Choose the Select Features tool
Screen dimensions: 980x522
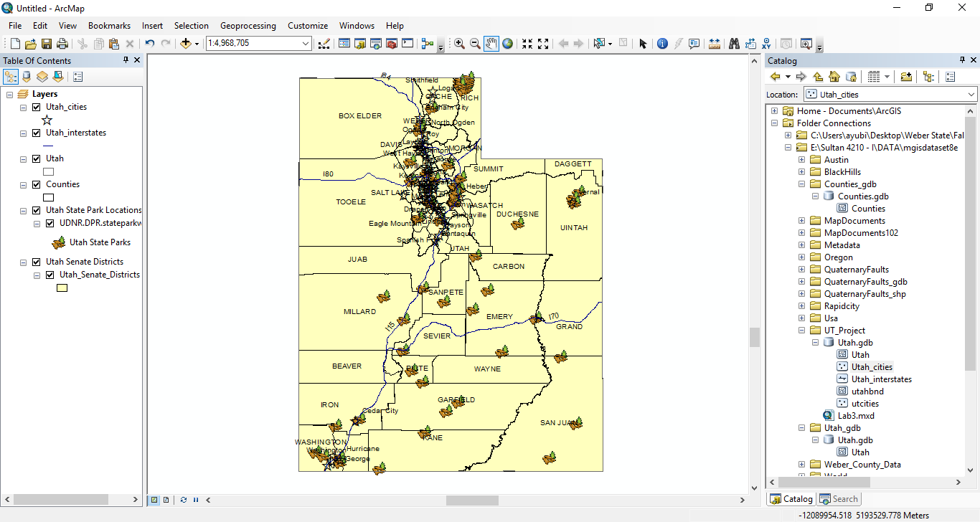(599, 44)
